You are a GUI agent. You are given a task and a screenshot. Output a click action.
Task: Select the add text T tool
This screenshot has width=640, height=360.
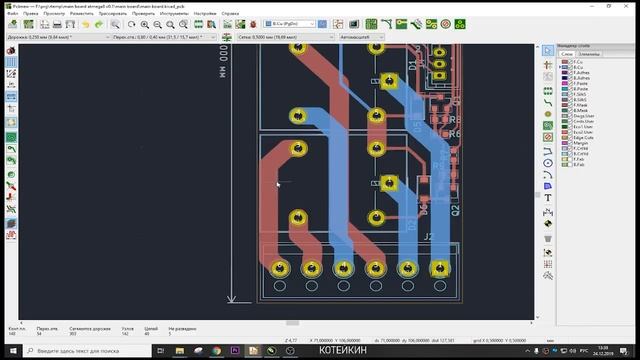tap(548, 198)
